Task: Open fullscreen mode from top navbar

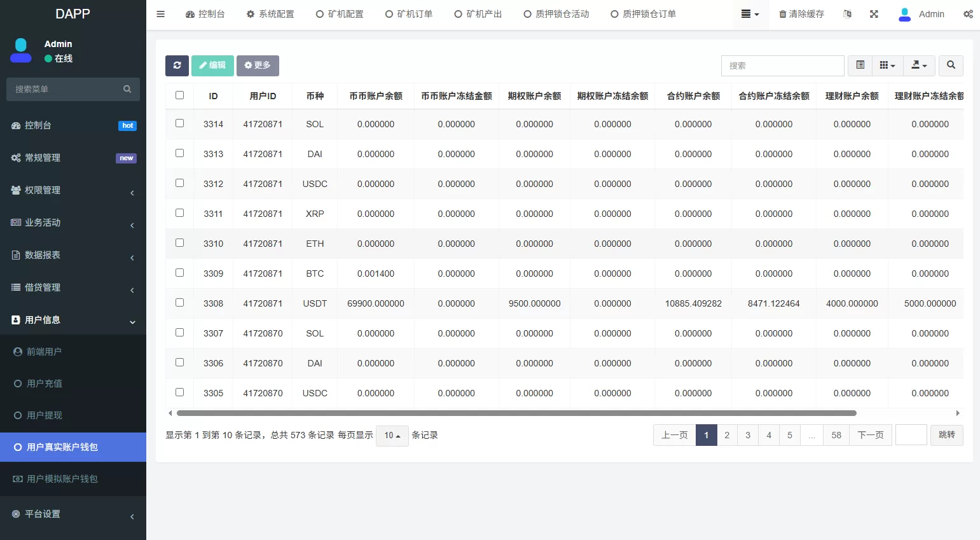Action: (x=874, y=13)
